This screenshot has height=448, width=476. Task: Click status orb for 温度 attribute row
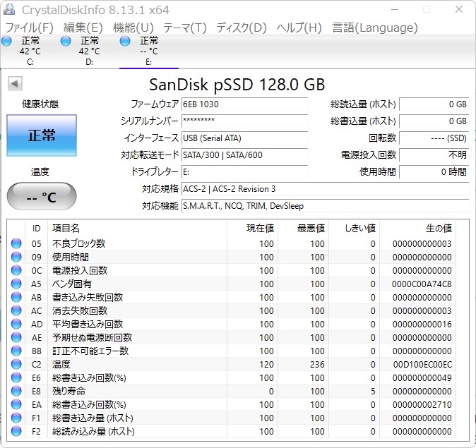(16, 364)
